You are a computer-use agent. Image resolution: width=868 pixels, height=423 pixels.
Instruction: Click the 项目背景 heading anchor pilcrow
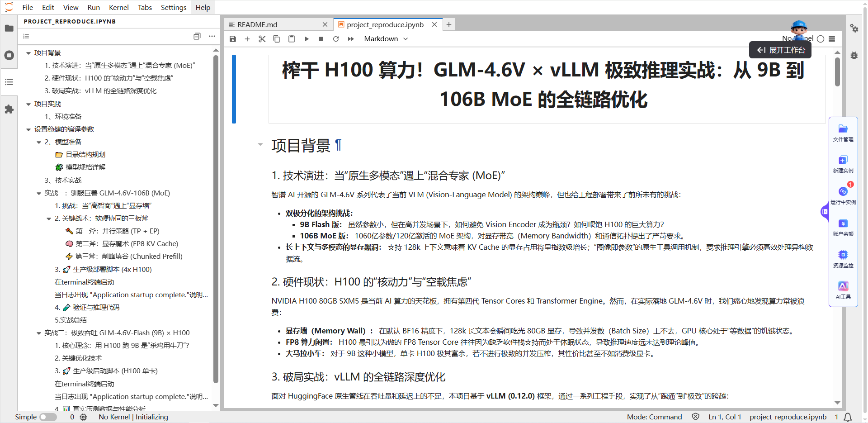(338, 145)
